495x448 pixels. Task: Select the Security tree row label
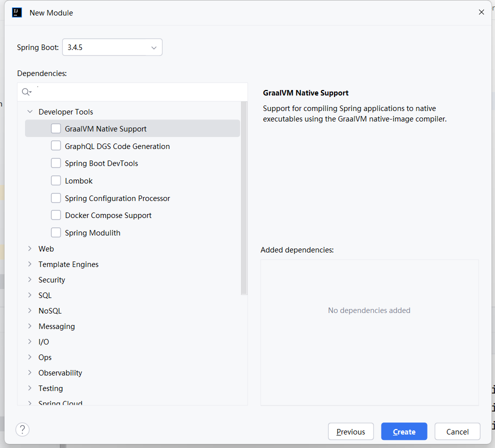52,280
